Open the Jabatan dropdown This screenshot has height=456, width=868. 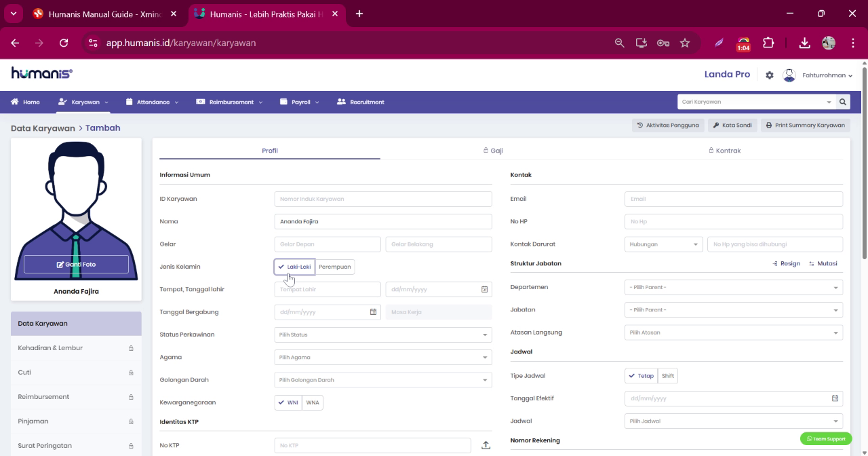point(734,310)
